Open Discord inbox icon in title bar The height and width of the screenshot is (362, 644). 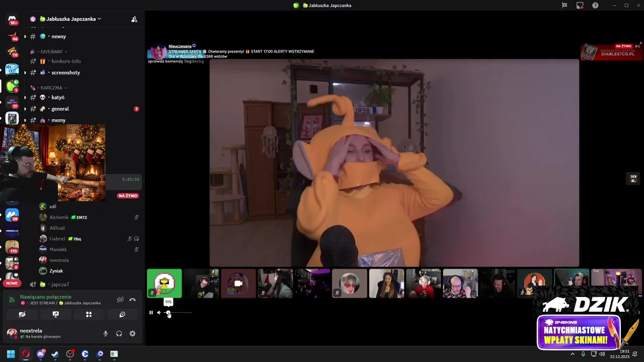click(x=580, y=6)
